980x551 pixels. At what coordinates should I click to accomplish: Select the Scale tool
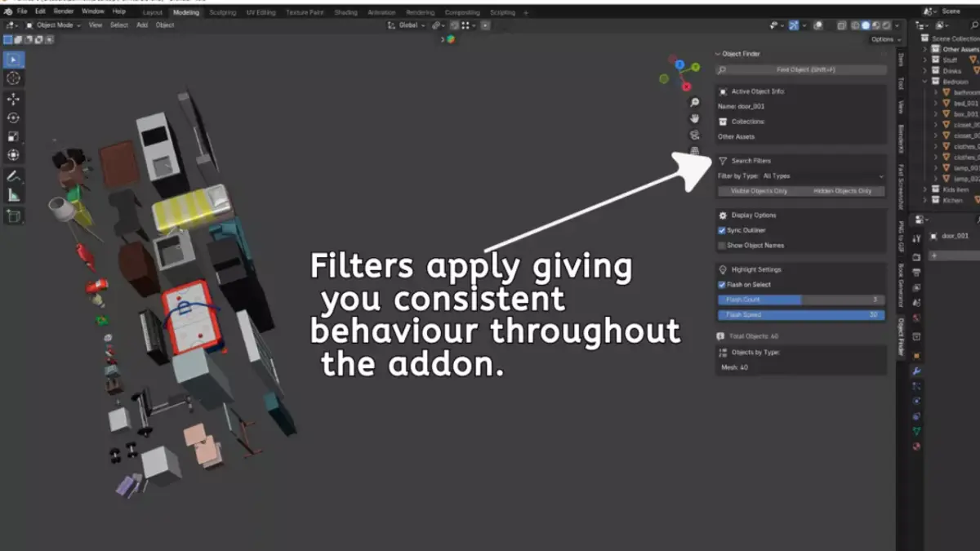(x=14, y=136)
